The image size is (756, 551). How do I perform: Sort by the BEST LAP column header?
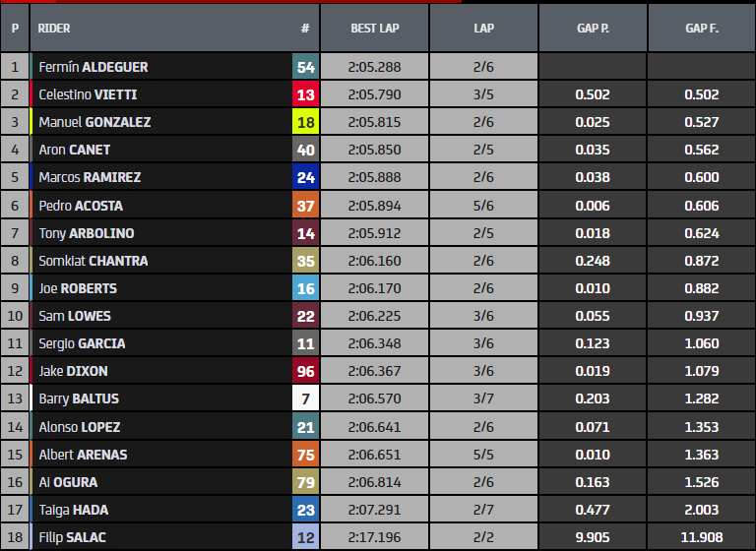tap(374, 29)
